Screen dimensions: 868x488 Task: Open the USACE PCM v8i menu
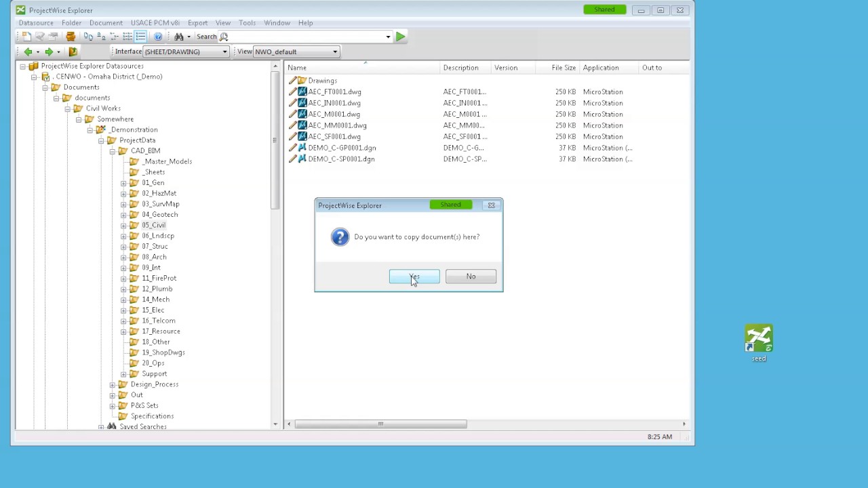[155, 23]
